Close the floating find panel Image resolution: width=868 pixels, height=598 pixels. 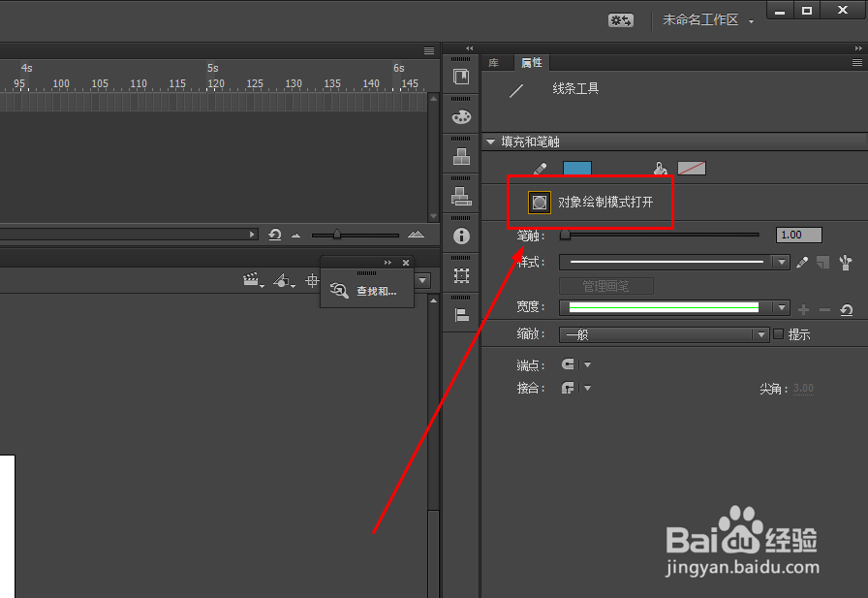click(406, 263)
